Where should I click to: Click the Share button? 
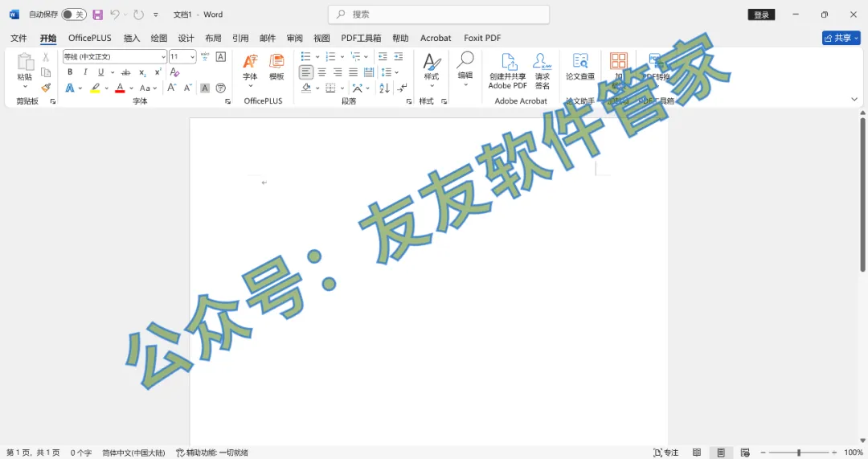[x=841, y=39]
